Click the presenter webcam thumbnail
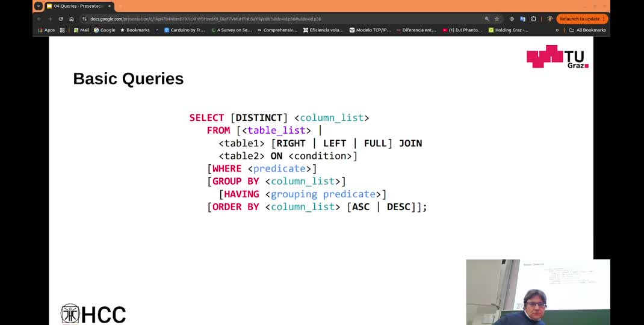Screen dimensions: 644x325 [538, 292]
